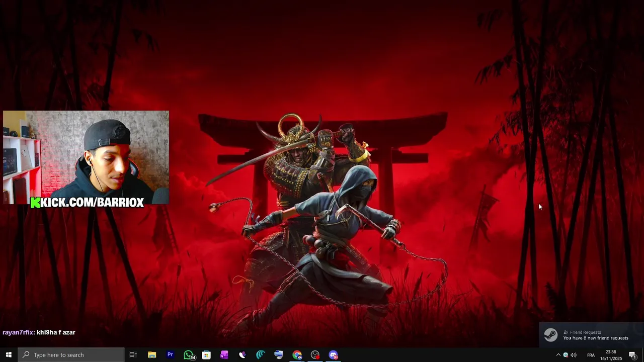Click the teal swirl app taskbar icon
Screen dimensions: 644x362
click(261, 355)
